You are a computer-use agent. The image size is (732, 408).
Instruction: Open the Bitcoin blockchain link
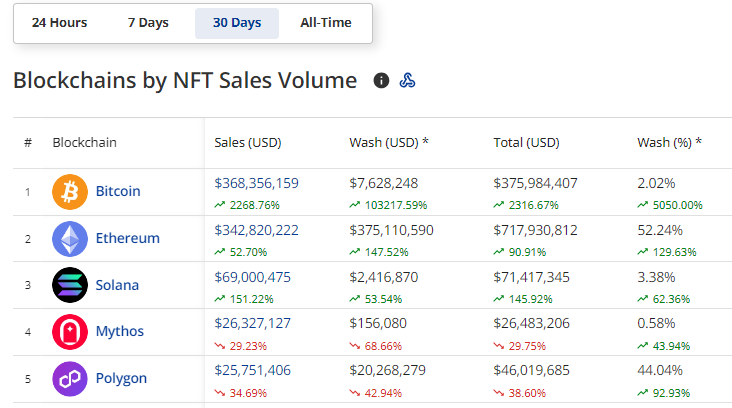[x=118, y=191]
